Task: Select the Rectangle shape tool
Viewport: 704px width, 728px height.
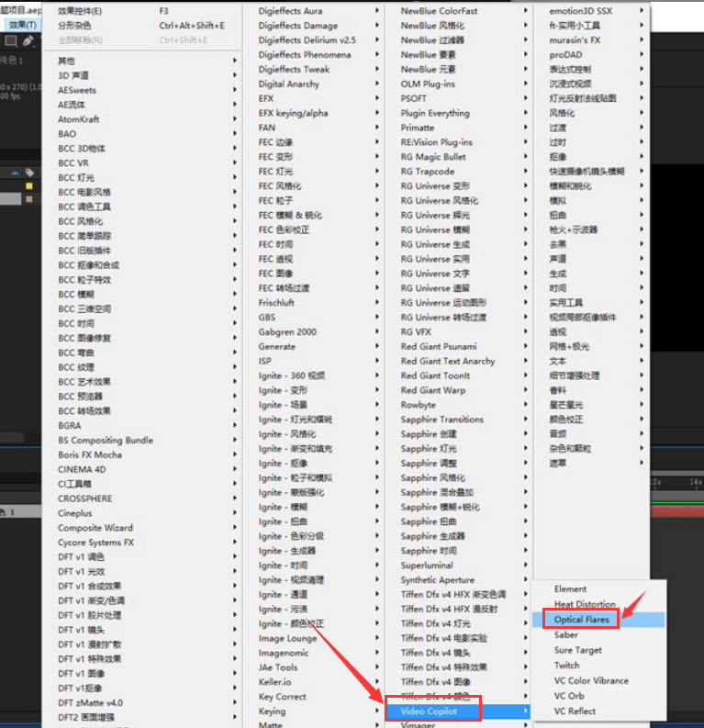Action: pos(11,41)
